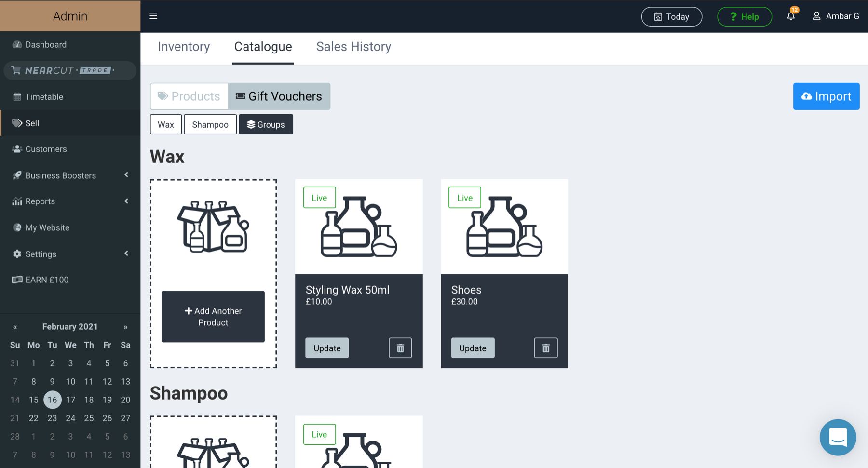
Task: Click the Wax section heading
Action: pos(167,157)
